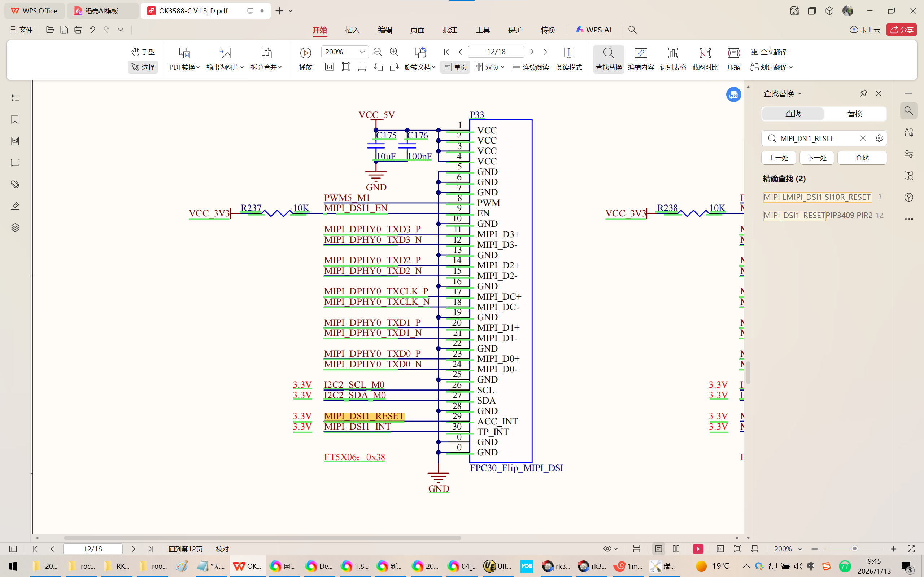Click the MIPI_DSI1_RESET search input field

click(813, 138)
